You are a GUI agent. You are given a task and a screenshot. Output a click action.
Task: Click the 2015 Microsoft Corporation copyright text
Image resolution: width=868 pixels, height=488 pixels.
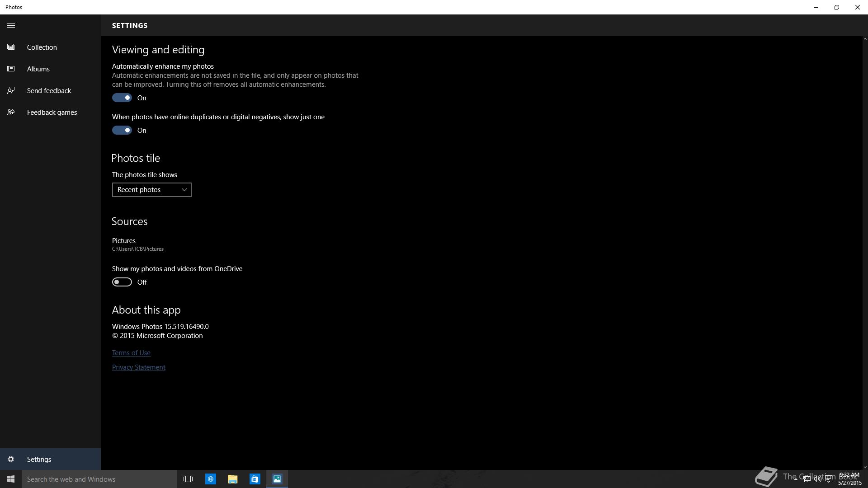(157, 336)
